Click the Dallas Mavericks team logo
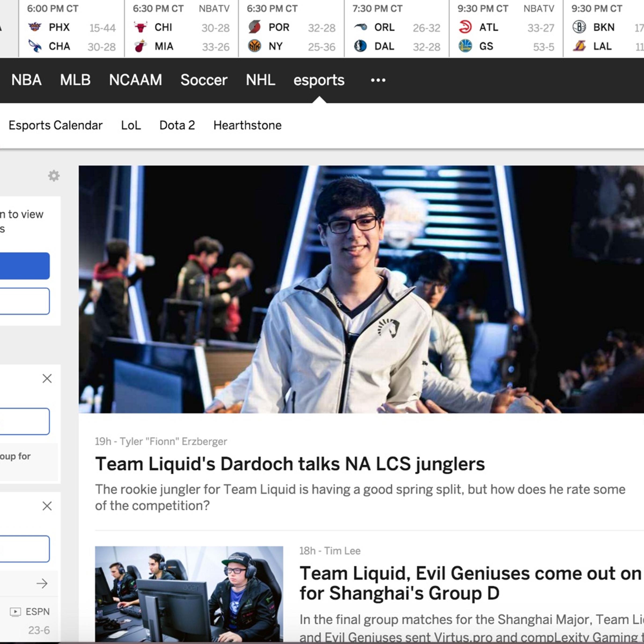The height and width of the screenshot is (644, 644). (x=360, y=46)
